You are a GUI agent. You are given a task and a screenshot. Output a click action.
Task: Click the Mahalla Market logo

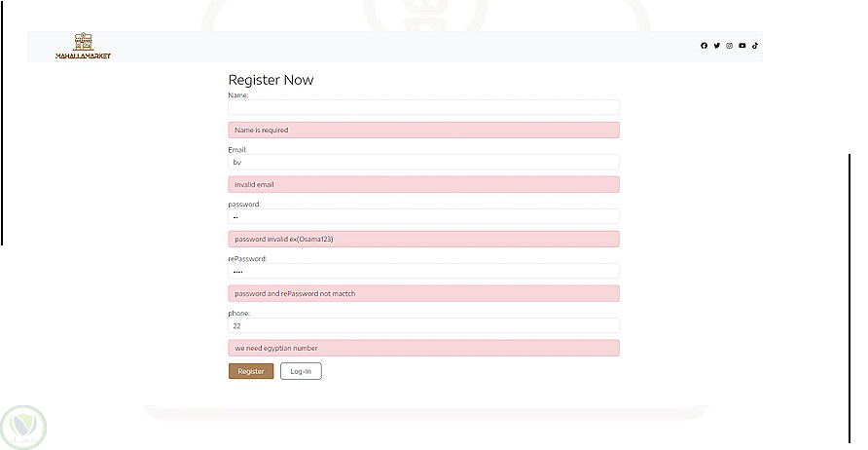pyautogui.click(x=83, y=46)
